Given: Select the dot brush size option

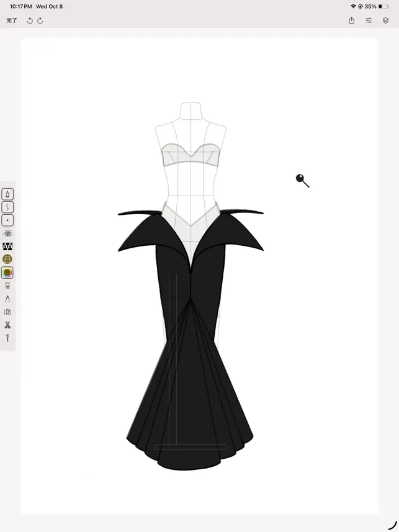Looking at the screenshot, I should (7, 220).
